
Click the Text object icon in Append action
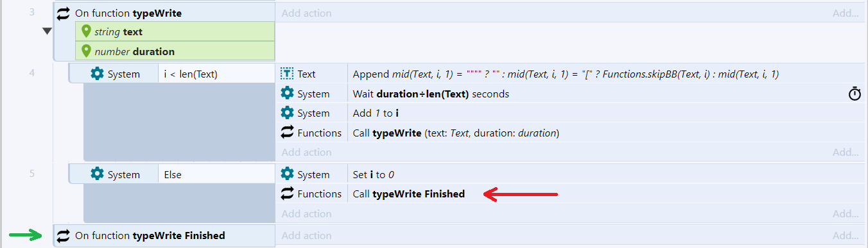tap(287, 74)
